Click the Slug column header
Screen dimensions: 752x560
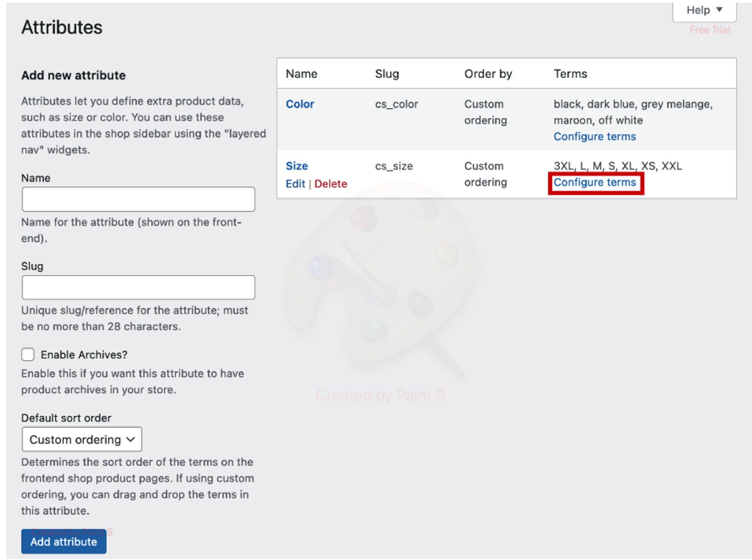pos(387,74)
